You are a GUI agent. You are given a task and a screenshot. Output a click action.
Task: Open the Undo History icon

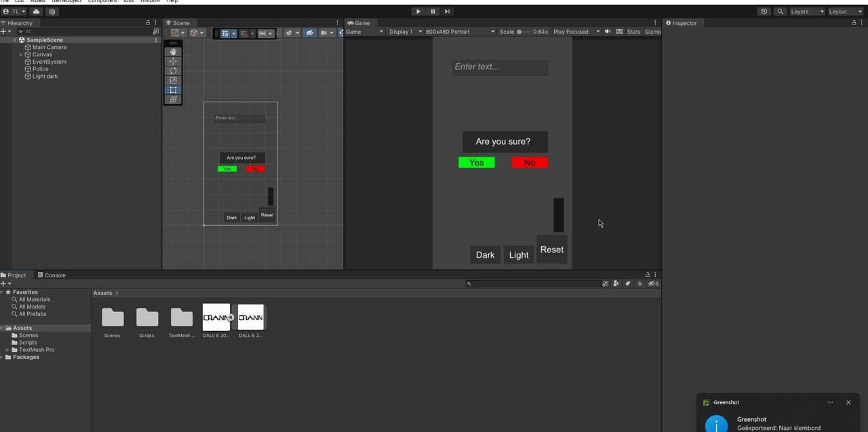point(764,12)
